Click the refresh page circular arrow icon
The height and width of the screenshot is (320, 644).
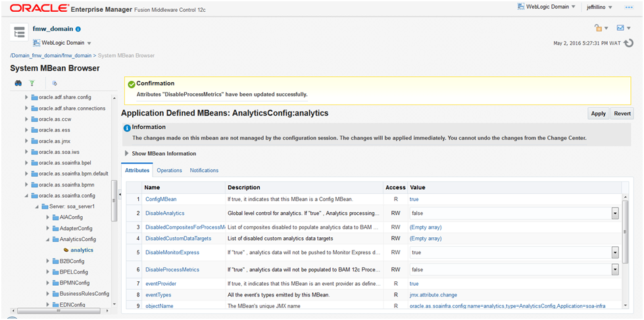pyautogui.click(x=628, y=43)
